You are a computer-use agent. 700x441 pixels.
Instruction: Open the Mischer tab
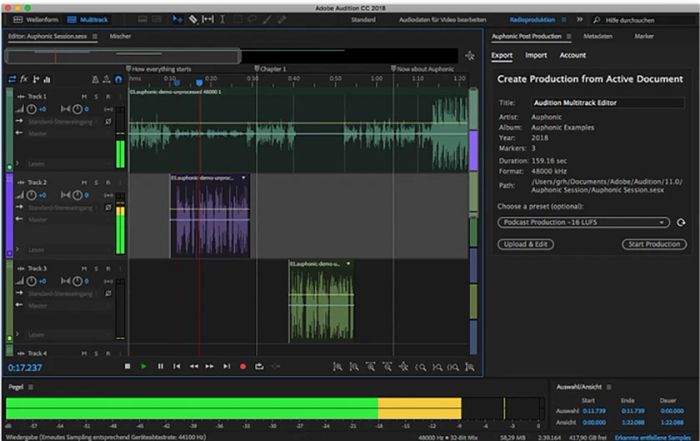(x=120, y=36)
